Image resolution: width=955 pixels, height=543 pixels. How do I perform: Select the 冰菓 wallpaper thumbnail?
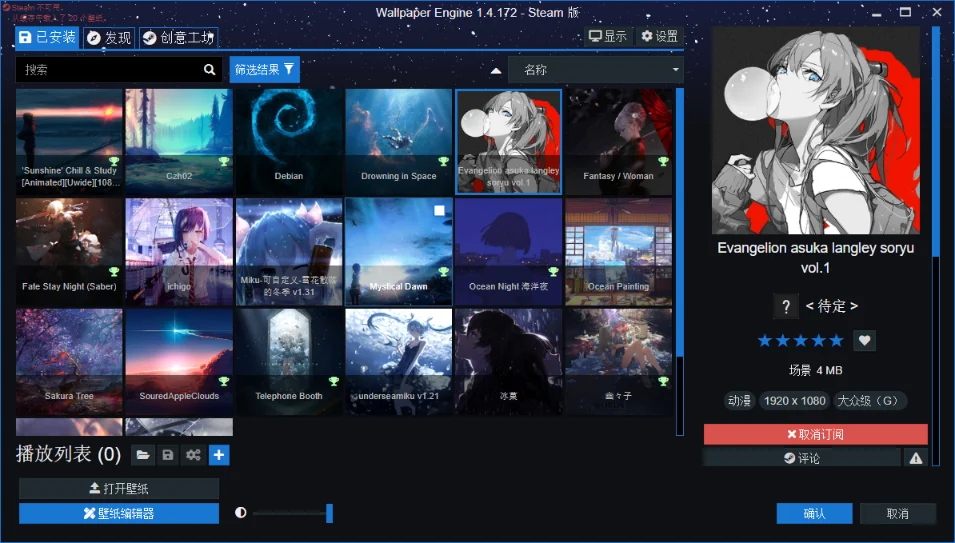pos(509,362)
